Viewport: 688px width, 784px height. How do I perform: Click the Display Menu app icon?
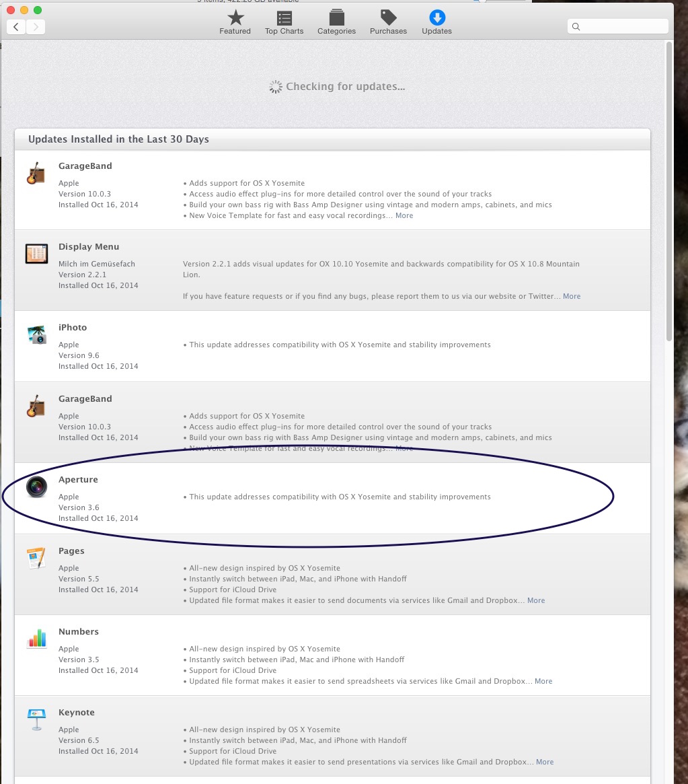36,254
